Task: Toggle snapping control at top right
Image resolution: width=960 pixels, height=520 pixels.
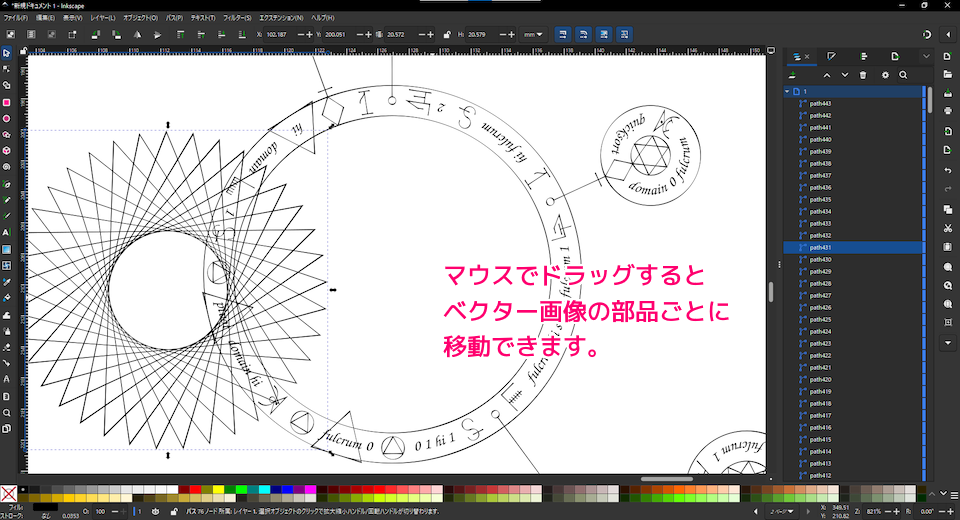Action: pos(927,35)
